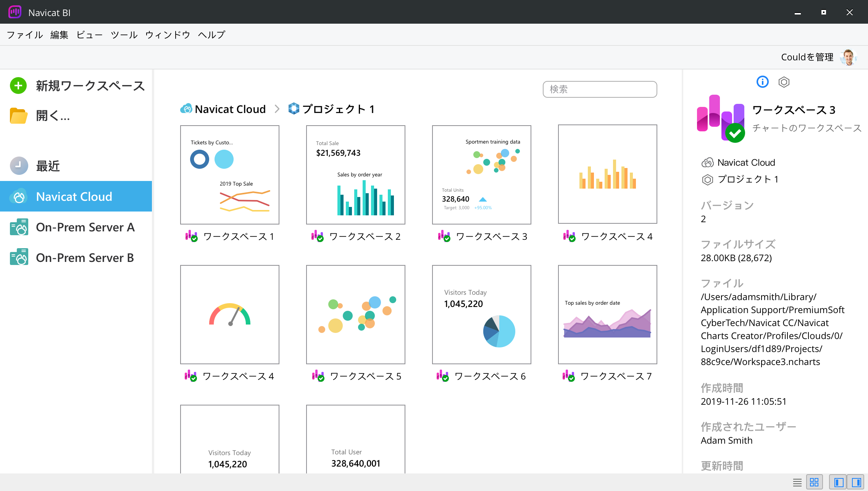Screen dimensions: 868x491
Task: Open the ビュー menu
Action: tap(89, 35)
